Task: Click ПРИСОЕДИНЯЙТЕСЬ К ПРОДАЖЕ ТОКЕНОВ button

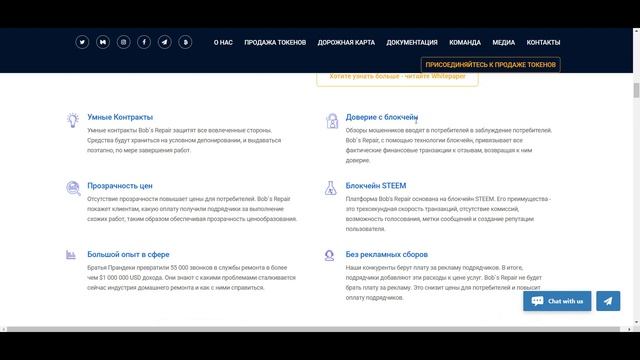Action: tap(491, 64)
